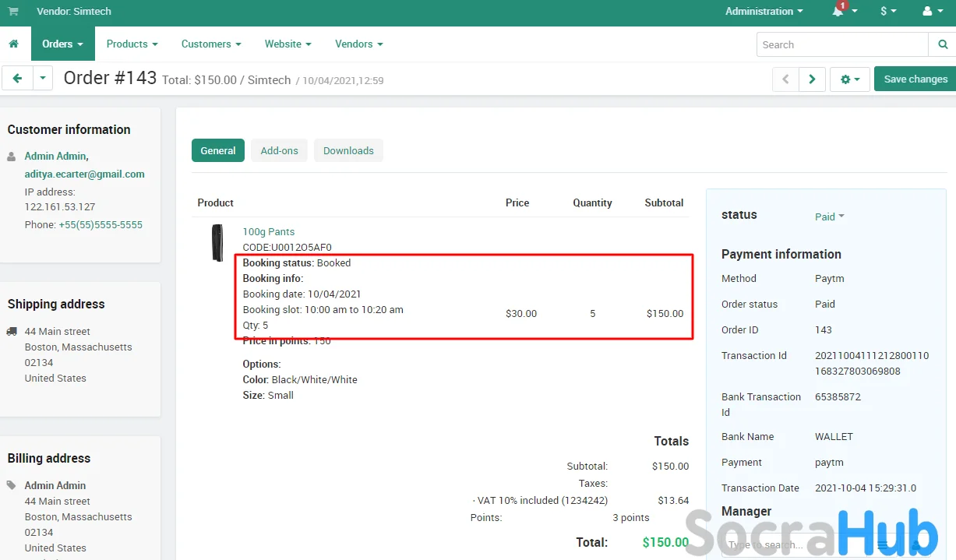The height and width of the screenshot is (560, 956).
Task: Open the 100g Pants product link
Action: (268, 232)
